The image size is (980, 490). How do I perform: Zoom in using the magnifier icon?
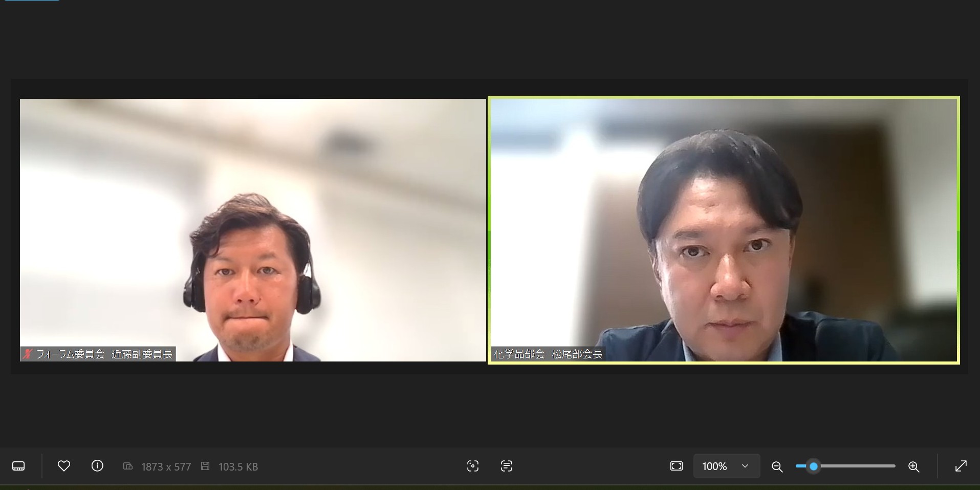pos(914,466)
